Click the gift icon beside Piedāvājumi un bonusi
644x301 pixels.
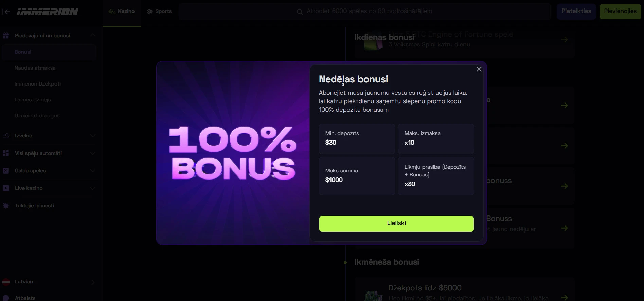pyautogui.click(x=6, y=36)
